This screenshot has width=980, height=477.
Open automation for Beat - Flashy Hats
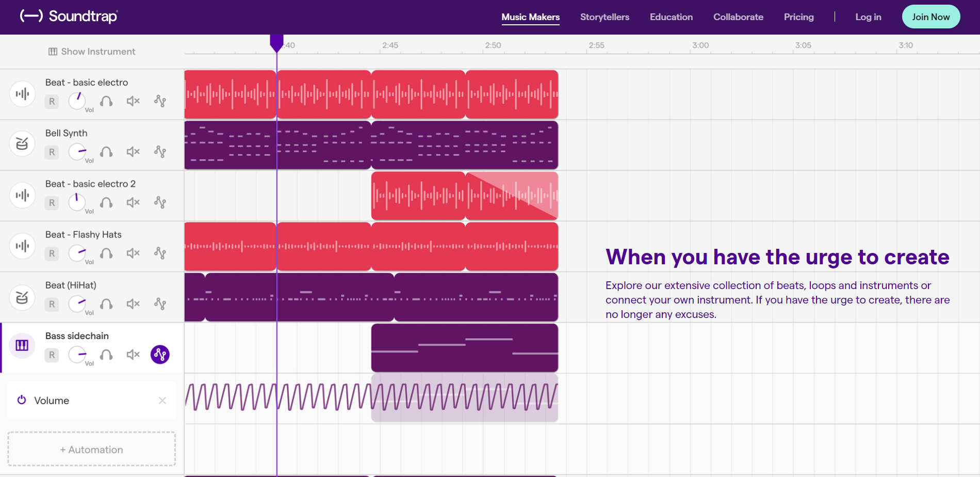pyautogui.click(x=160, y=253)
